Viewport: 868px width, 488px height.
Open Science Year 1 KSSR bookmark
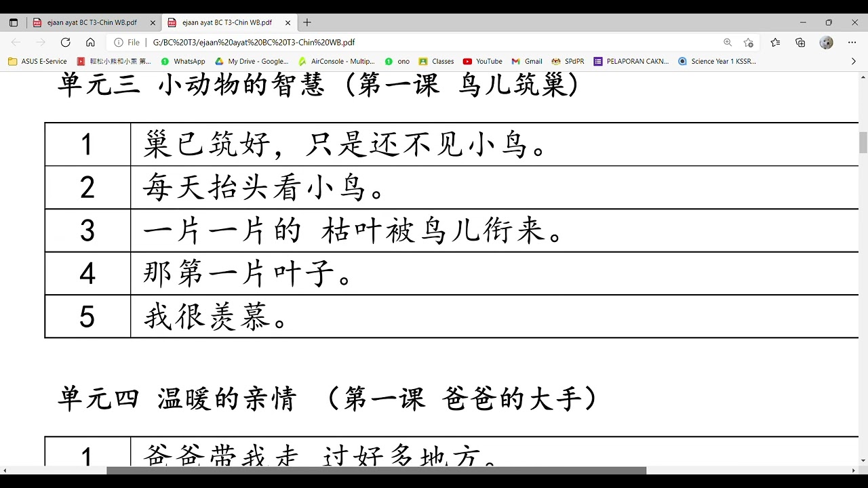click(717, 61)
